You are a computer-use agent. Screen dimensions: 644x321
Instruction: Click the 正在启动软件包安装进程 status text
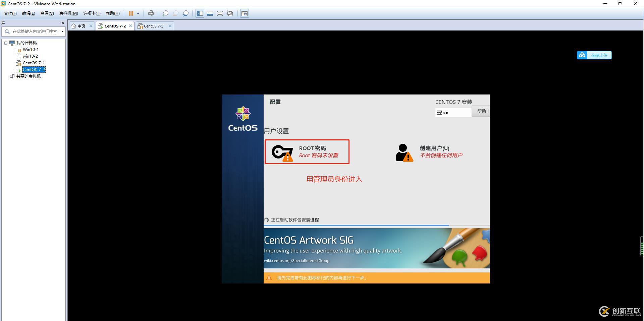pyautogui.click(x=295, y=220)
